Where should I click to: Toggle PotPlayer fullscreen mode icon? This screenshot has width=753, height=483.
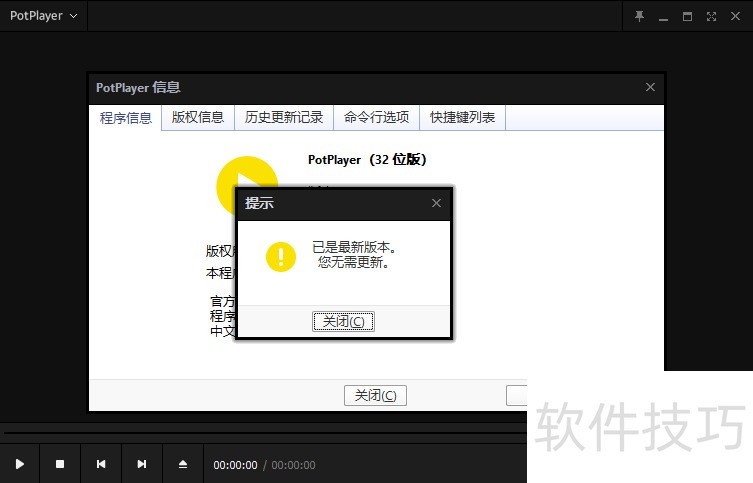click(711, 16)
